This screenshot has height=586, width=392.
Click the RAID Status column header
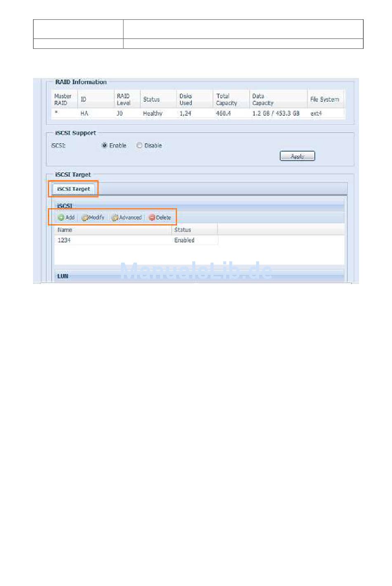tap(158, 100)
